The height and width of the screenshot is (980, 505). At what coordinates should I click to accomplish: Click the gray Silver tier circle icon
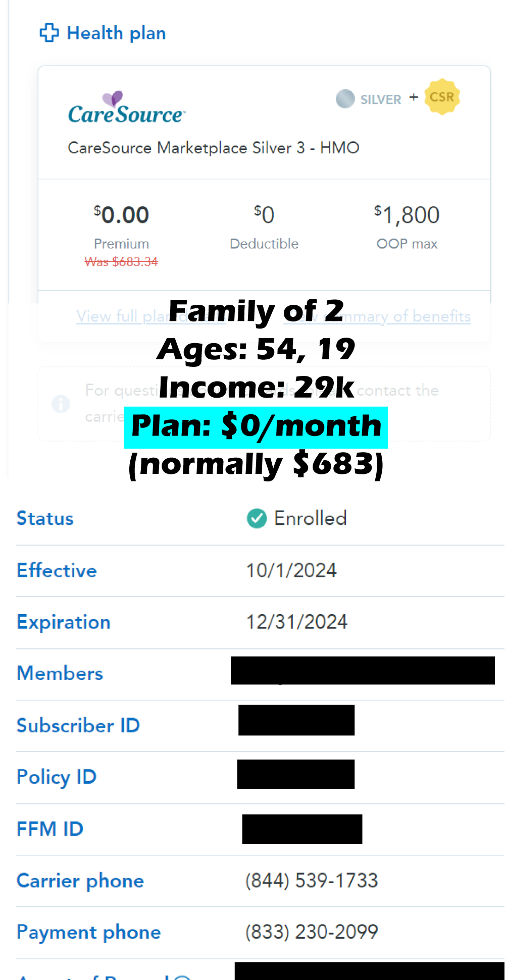345,99
